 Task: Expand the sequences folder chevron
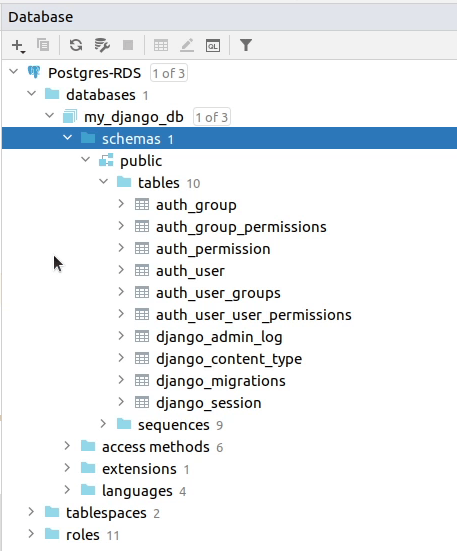click(x=103, y=423)
